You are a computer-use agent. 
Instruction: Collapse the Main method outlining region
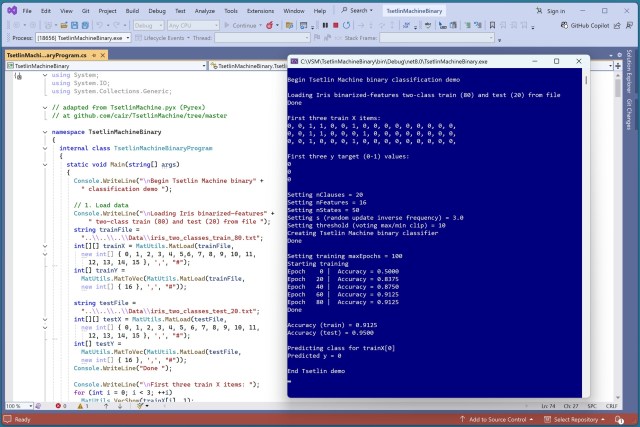click(46, 164)
